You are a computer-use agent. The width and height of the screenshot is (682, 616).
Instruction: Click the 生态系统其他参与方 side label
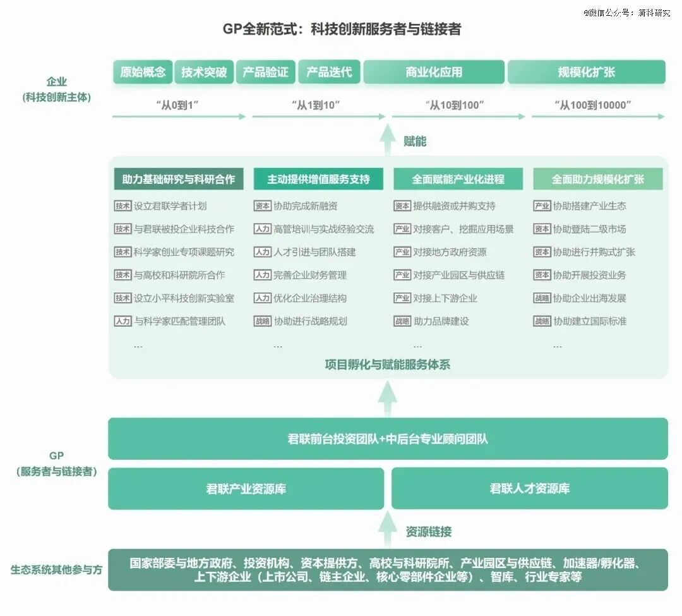tap(57, 570)
